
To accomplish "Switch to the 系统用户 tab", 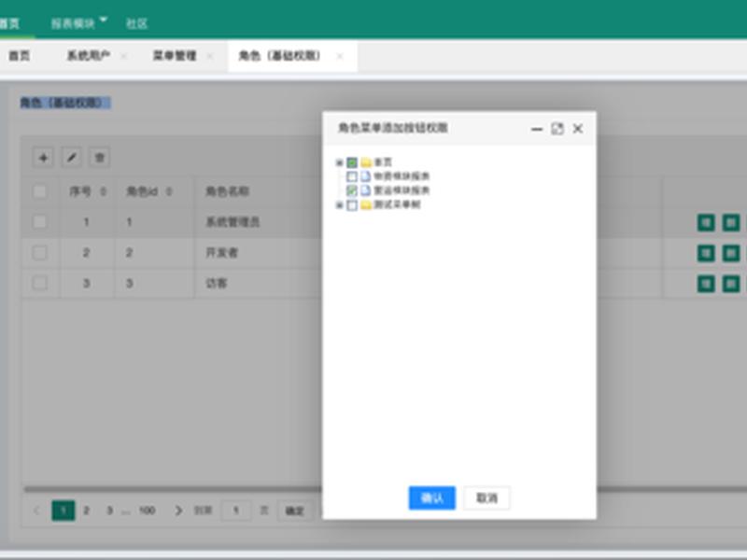I will click(x=89, y=56).
